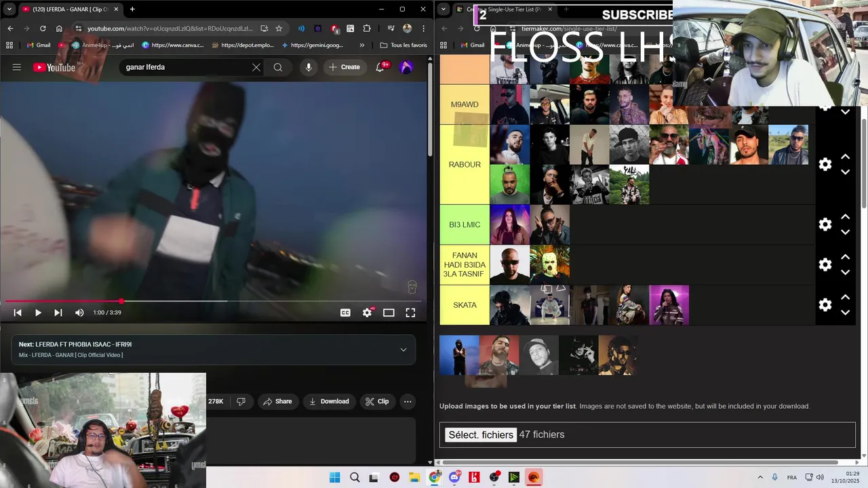Screen dimensions: 868x488
Task: Toggle theater mode on the player
Action: 389,312
